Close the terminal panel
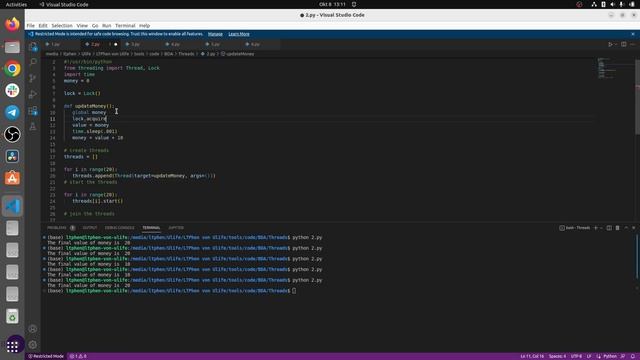Screen dimensions: 640x360 pyautogui.click(x=633, y=228)
